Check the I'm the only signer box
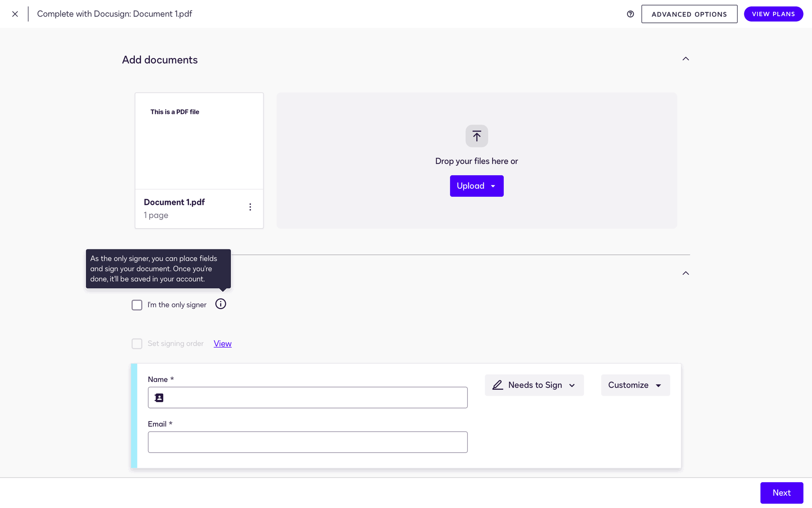812x508 pixels. click(137, 305)
